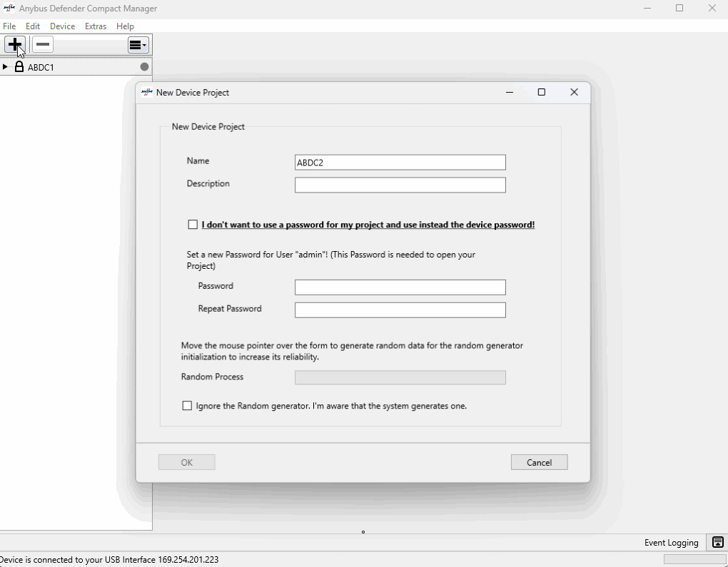Click the minus remove-device toolbar button
Viewport: 728px width, 567px height.
tap(43, 44)
